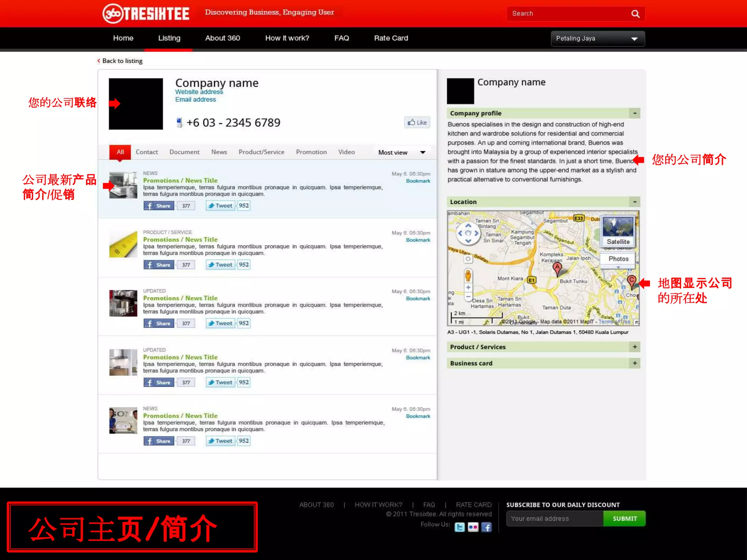
Task: Click the phone icon beside number
Action: click(x=179, y=122)
